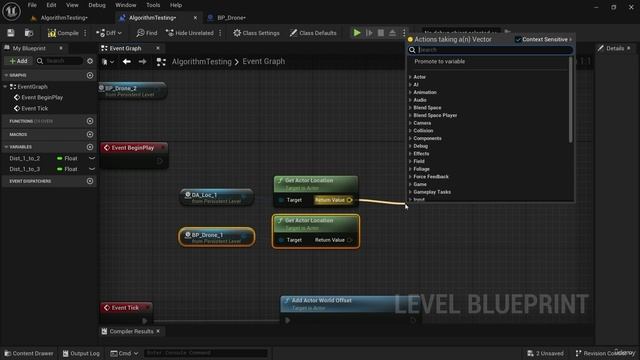Select the Dist_1_to_3 variable

(24, 169)
